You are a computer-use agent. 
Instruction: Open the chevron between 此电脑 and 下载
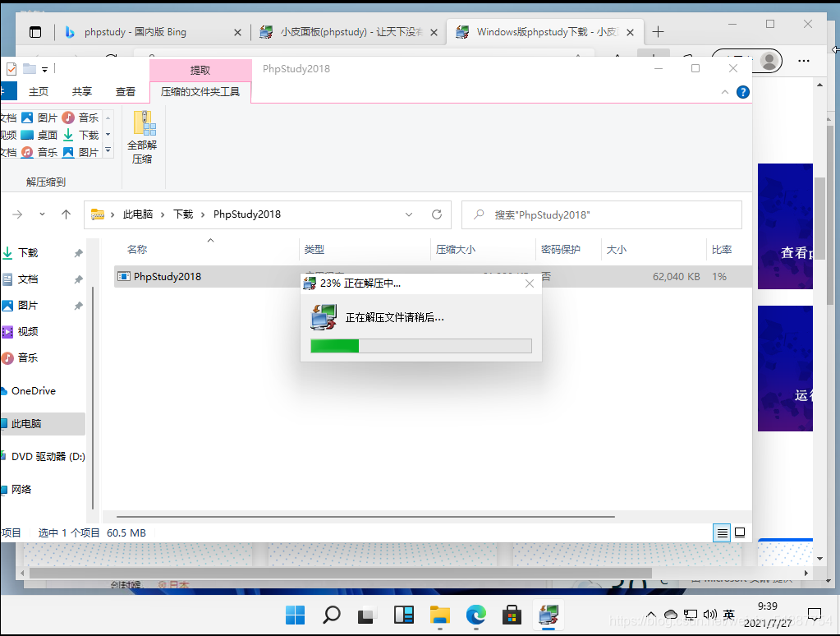tap(163, 214)
